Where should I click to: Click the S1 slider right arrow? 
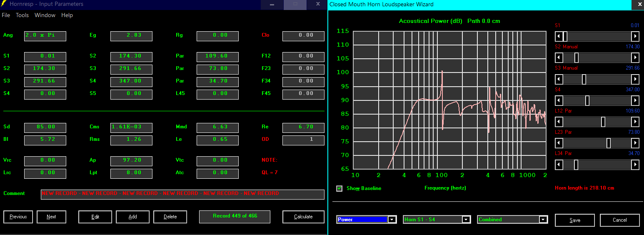635,36
